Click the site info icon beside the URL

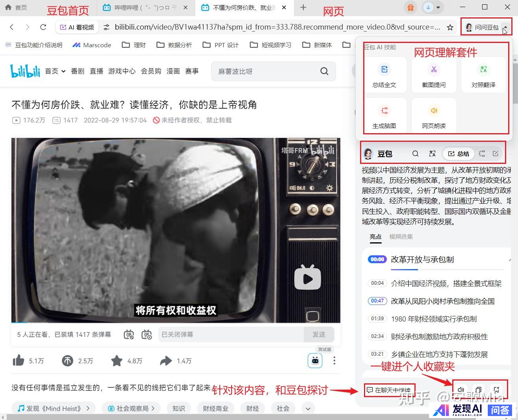106,27
